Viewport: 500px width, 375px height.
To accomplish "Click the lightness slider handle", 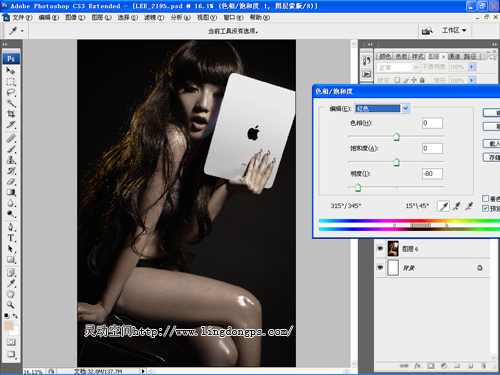I will [x=358, y=188].
